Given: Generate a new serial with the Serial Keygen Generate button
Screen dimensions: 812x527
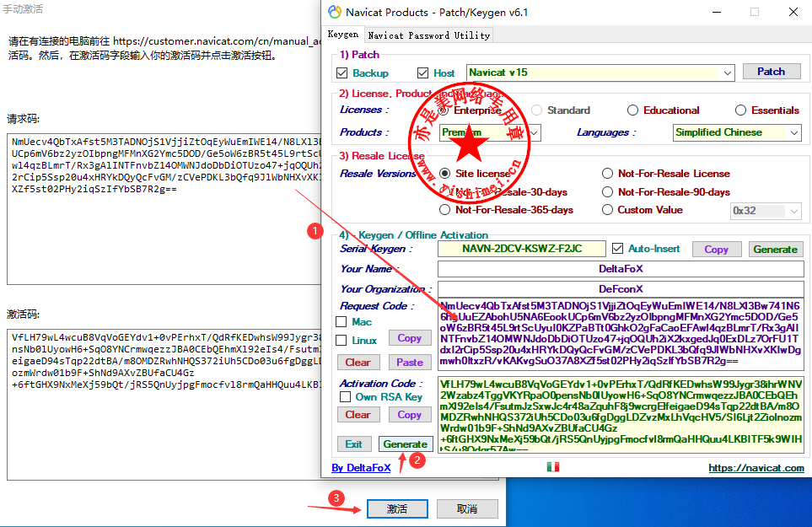Looking at the screenshot, I should [x=775, y=249].
